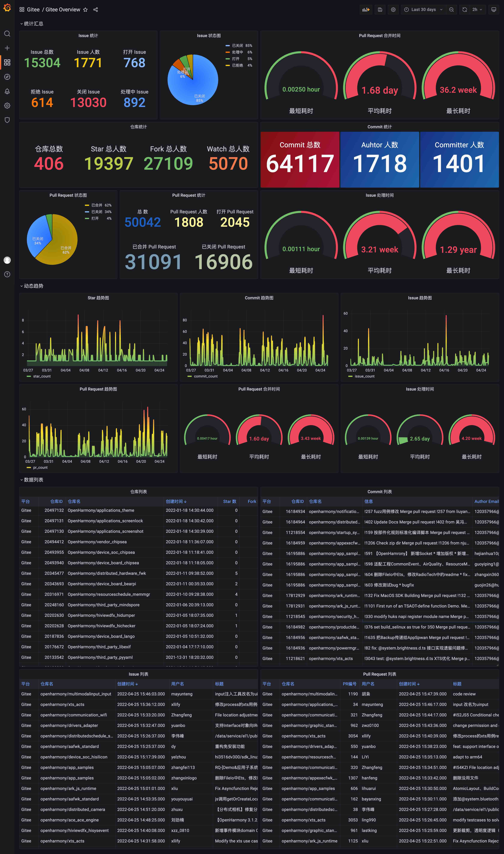Collapse the 动态趋势 row
504x854 pixels.
[33, 286]
